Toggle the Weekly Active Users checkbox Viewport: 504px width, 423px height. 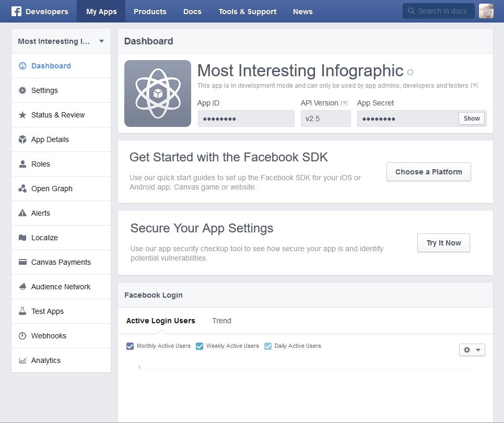point(200,346)
